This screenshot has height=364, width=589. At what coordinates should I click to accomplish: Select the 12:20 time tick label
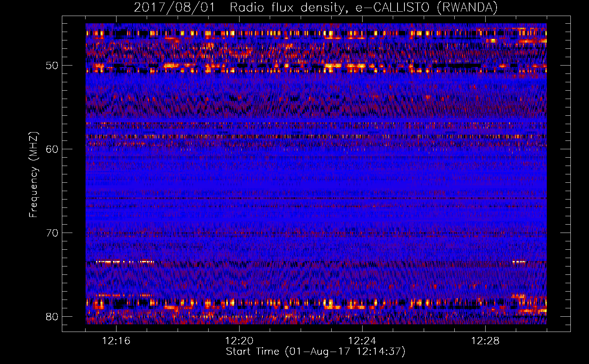pyautogui.click(x=239, y=341)
